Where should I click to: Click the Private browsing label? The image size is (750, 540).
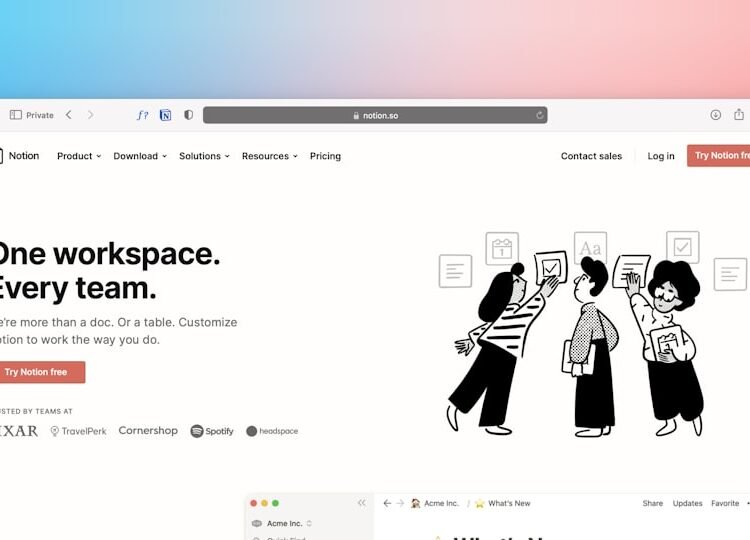(40, 115)
